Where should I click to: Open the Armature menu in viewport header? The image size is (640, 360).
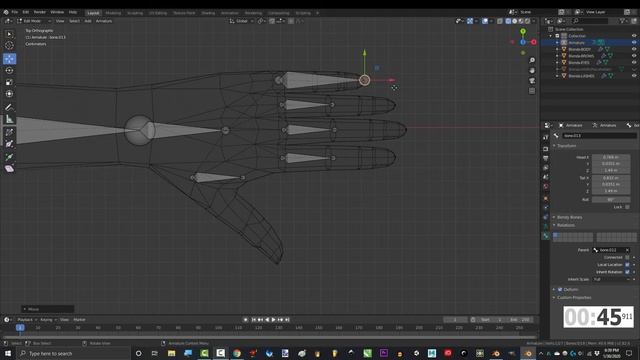[104, 21]
